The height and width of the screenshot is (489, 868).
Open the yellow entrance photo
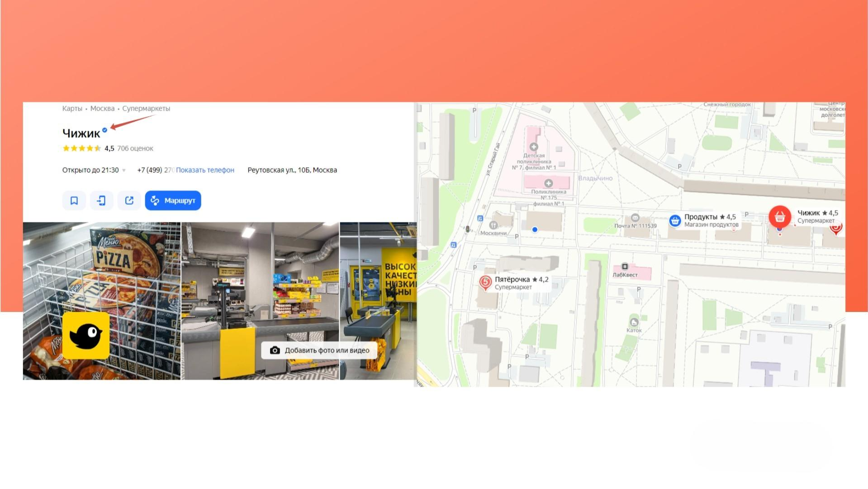(x=378, y=301)
